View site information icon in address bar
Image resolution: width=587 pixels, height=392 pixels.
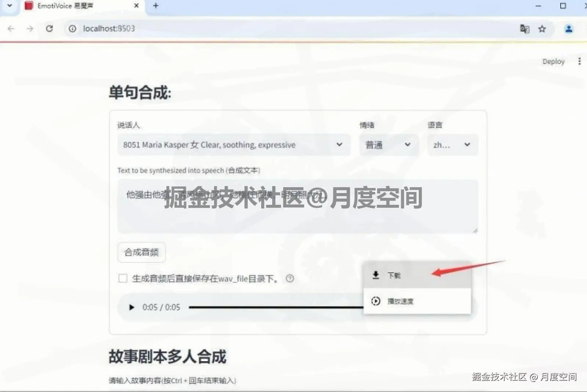click(72, 29)
